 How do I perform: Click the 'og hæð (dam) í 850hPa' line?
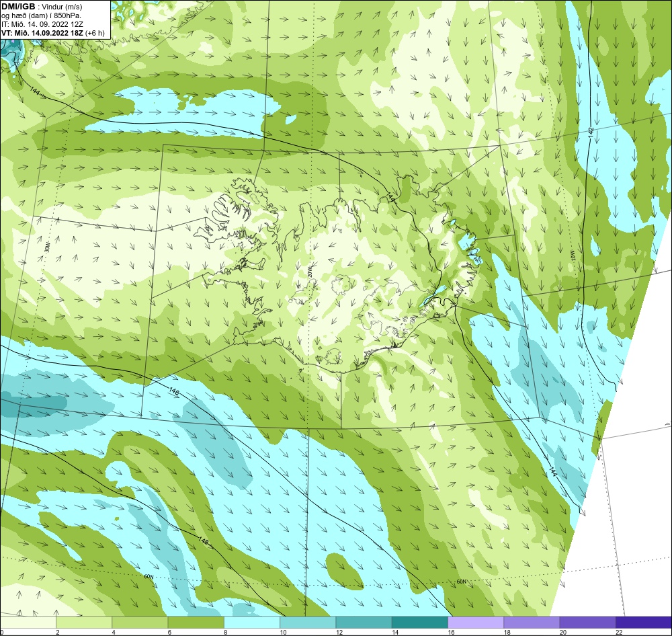coord(41,16)
